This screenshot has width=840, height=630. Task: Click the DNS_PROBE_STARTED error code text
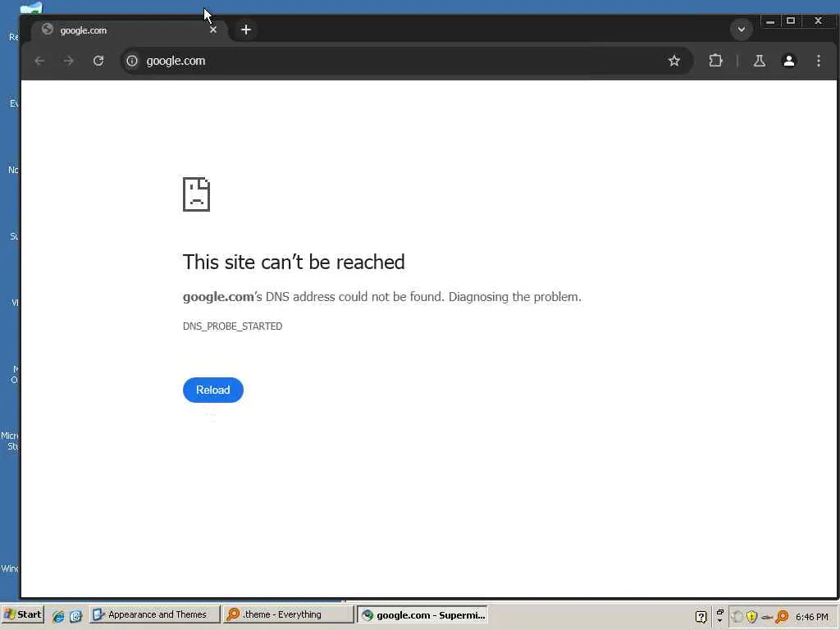232,326
